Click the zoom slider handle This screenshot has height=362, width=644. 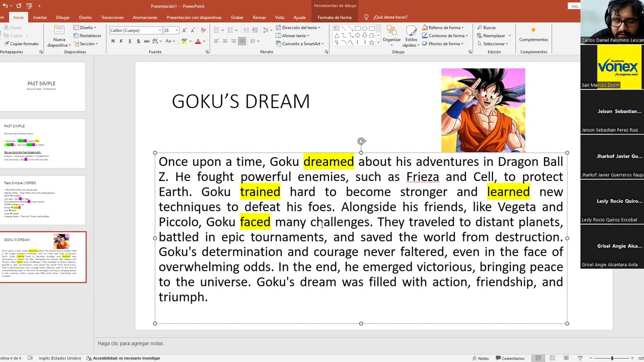click(612, 358)
